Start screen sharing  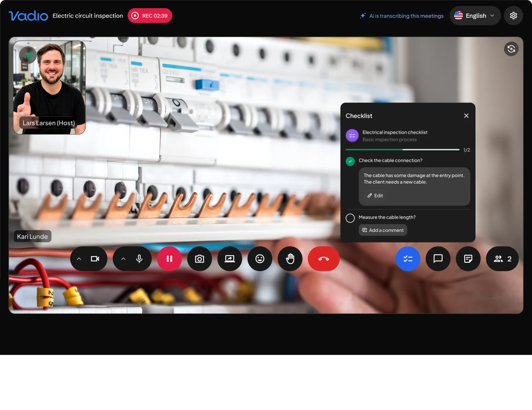click(x=230, y=259)
